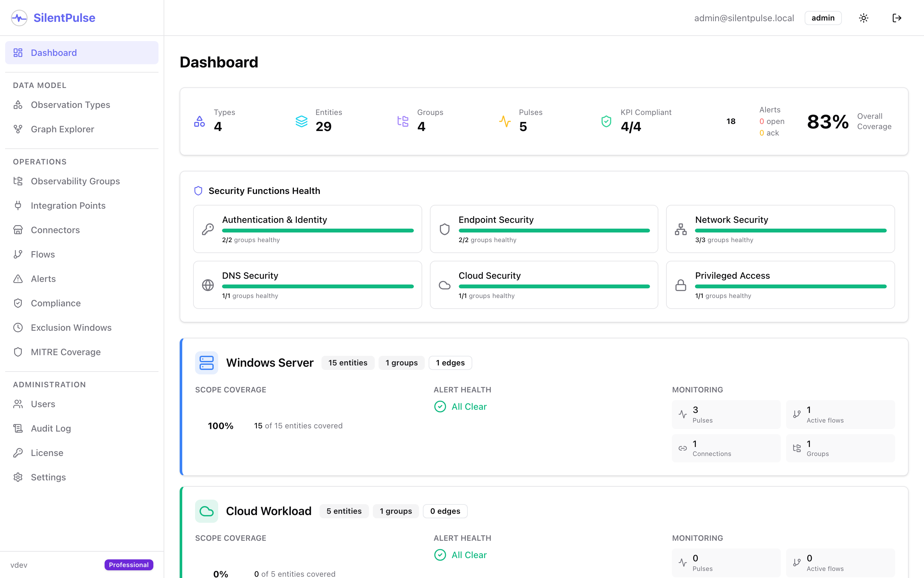The width and height of the screenshot is (924, 578).
Task: Click the Network Security topology icon
Action: click(681, 229)
